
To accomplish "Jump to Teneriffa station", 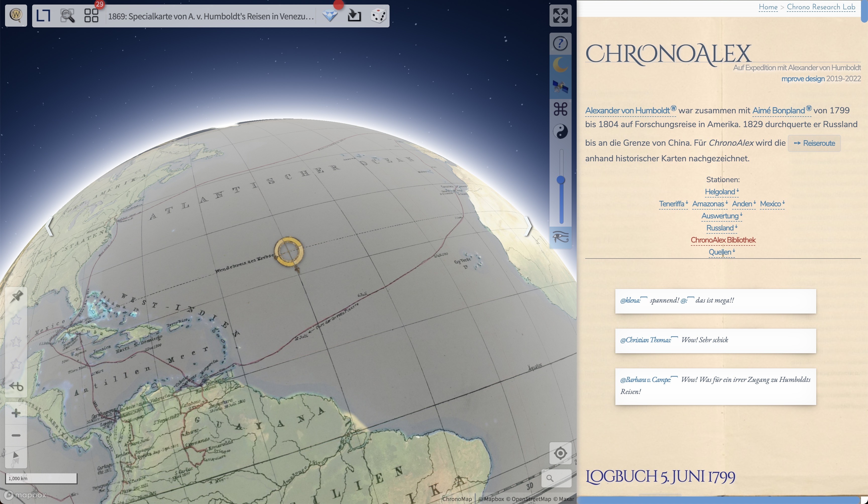I will [673, 204].
